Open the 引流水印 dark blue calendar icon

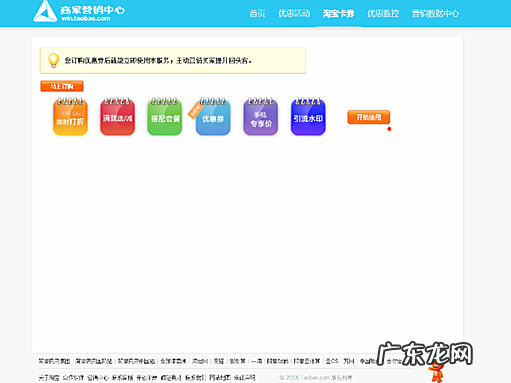click(x=308, y=117)
